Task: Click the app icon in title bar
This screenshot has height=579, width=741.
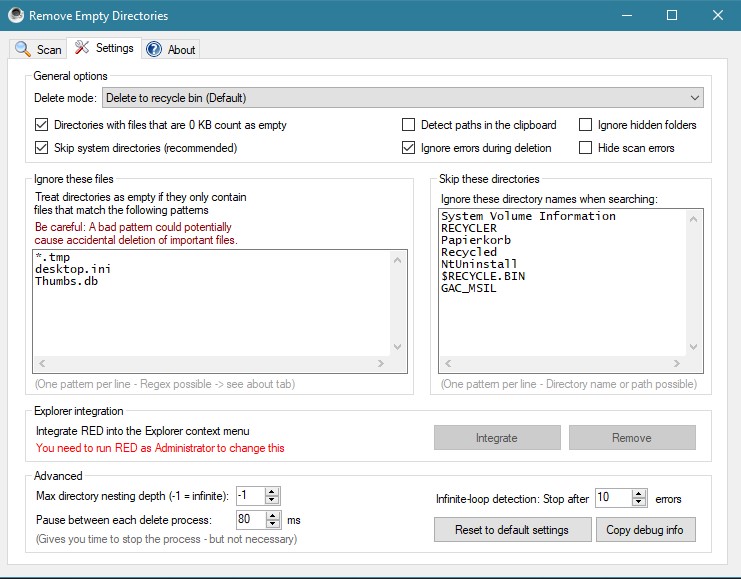Action: (15, 16)
